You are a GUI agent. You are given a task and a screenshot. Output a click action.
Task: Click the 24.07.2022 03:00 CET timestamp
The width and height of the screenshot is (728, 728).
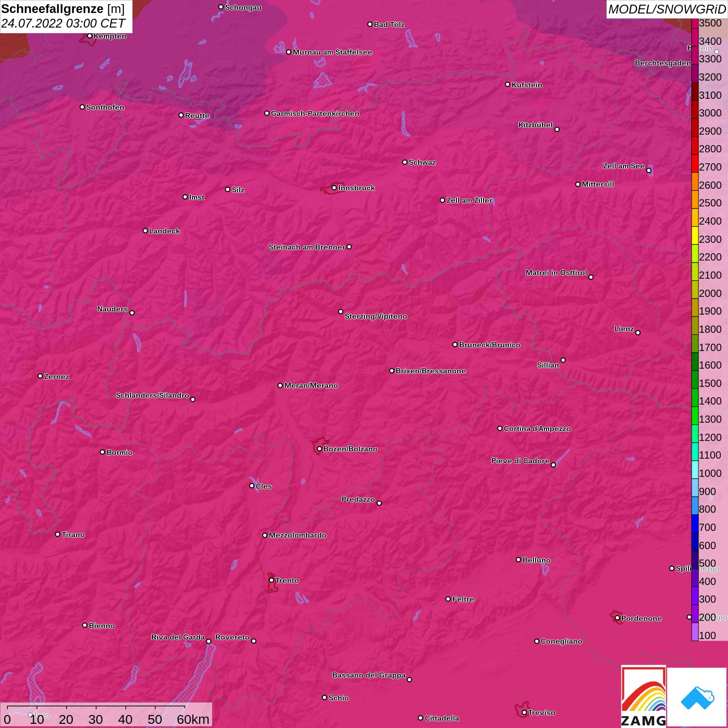click(63, 24)
